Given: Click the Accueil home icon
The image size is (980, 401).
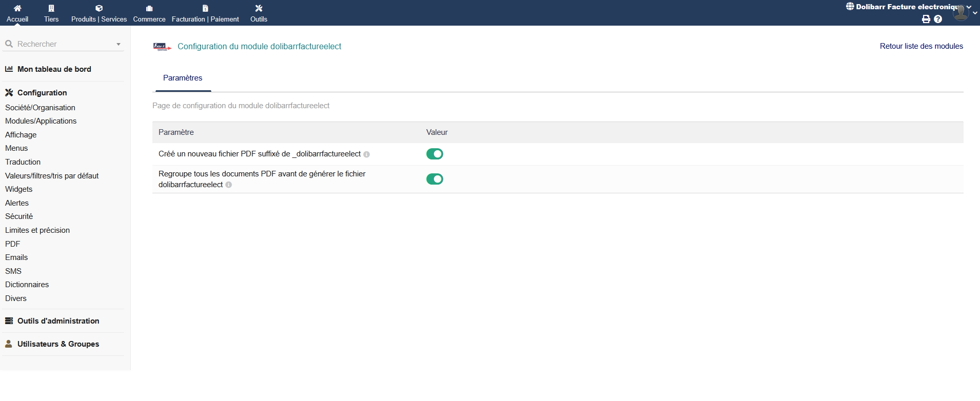Looking at the screenshot, I should [17, 8].
